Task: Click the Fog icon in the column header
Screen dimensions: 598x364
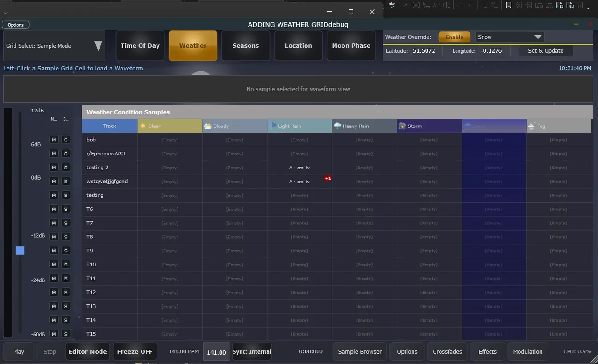Action: coord(531,126)
